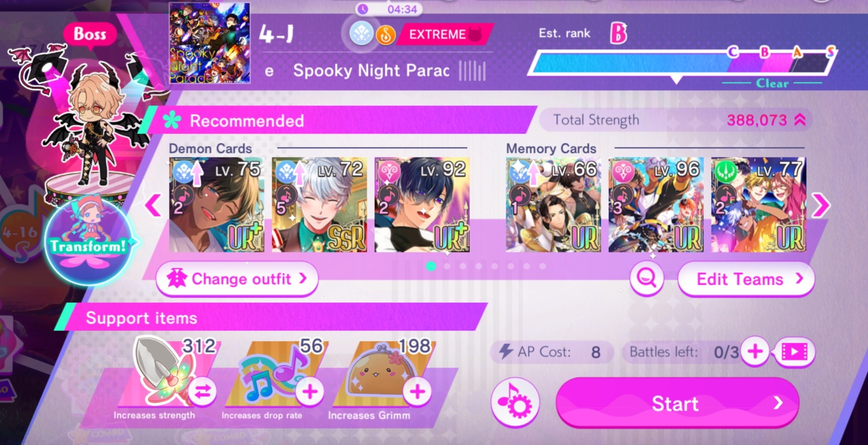Open the music settings gear icon
The width and height of the screenshot is (868, 445).
click(x=515, y=402)
